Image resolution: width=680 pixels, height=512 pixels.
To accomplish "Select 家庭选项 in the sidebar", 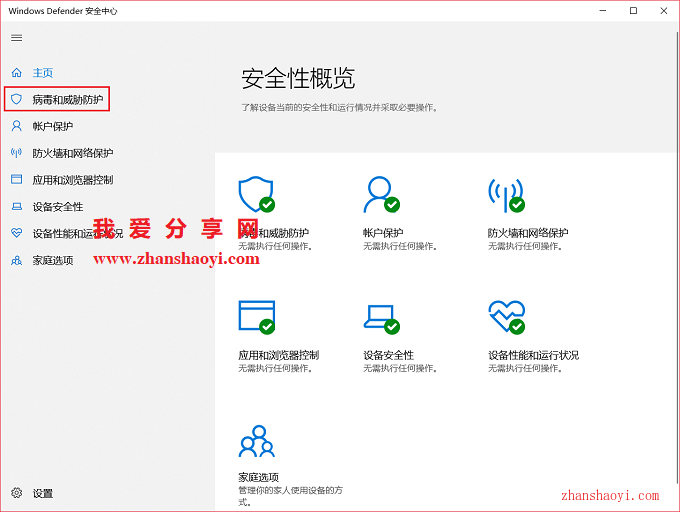I will (x=52, y=261).
